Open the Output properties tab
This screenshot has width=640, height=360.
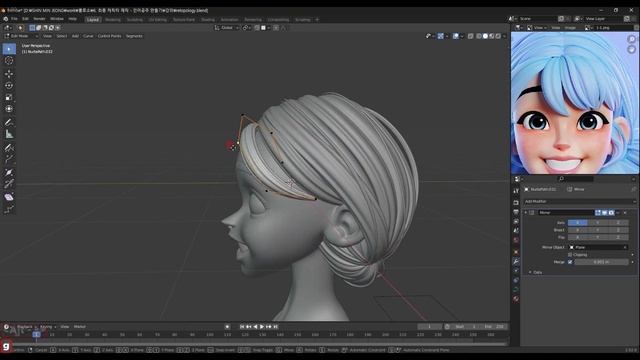(x=516, y=212)
